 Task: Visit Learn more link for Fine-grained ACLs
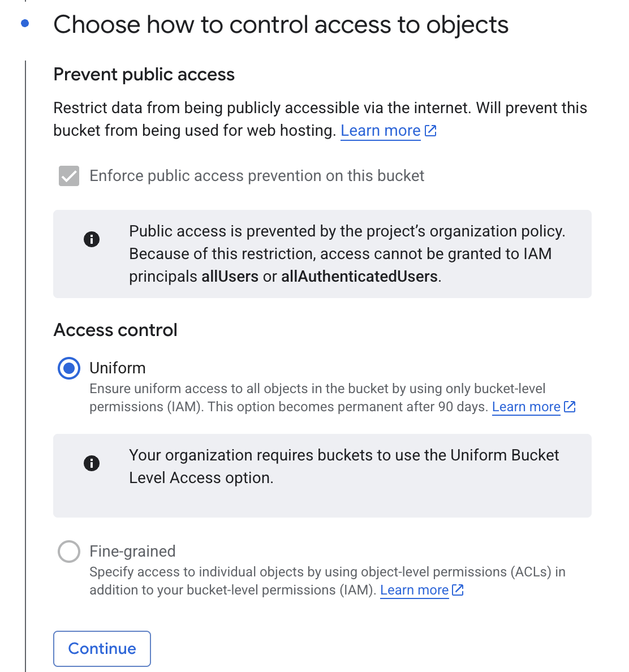pyautogui.click(x=414, y=590)
